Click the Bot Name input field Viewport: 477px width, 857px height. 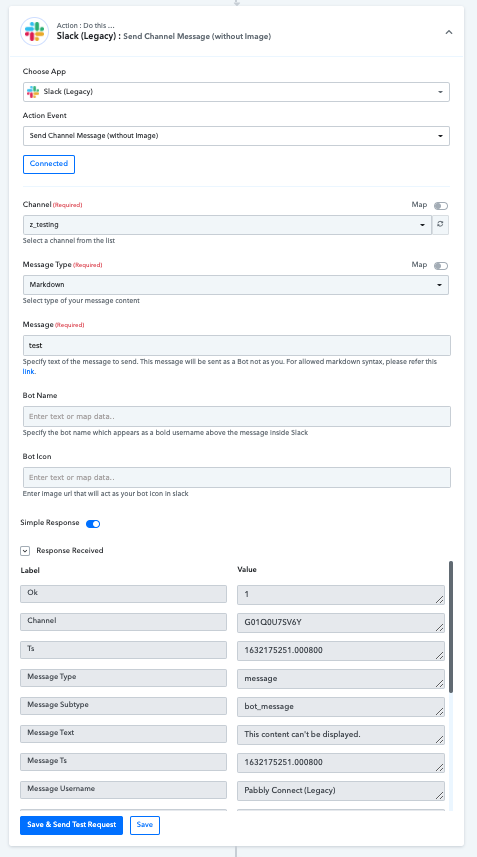tap(237, 416)
